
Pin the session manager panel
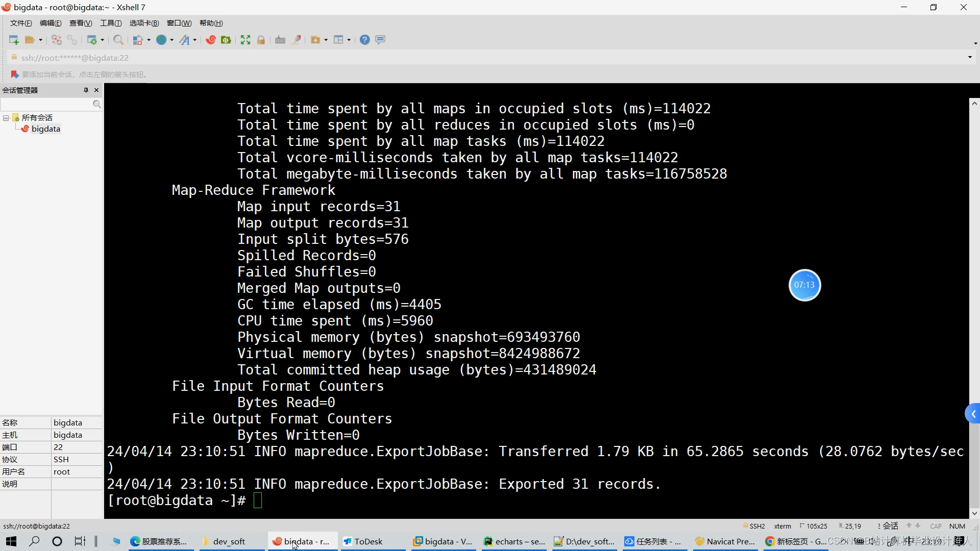point(86,90)
